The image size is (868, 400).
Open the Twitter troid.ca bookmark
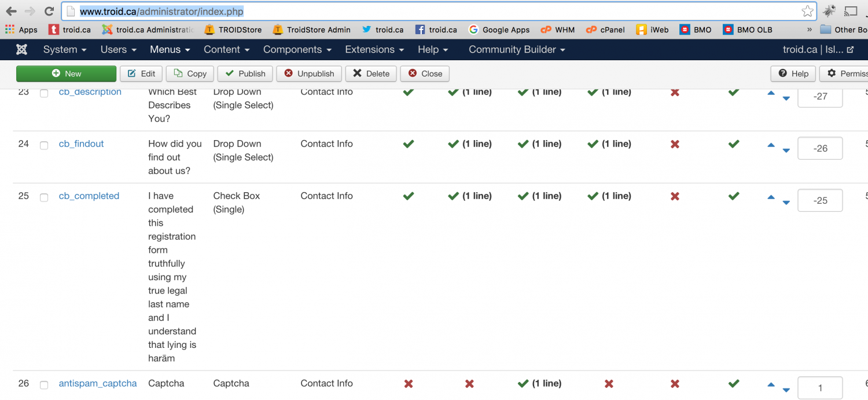click(383, 30)
